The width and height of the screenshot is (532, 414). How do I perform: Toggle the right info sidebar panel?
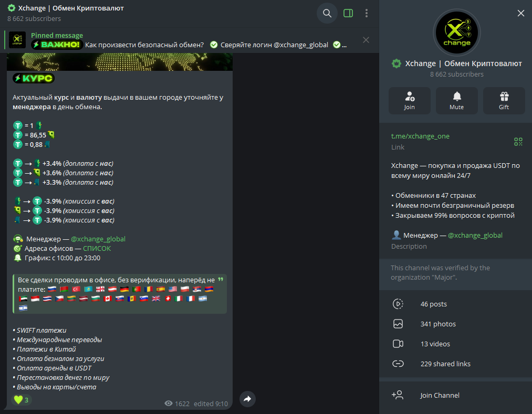(348, 13)
